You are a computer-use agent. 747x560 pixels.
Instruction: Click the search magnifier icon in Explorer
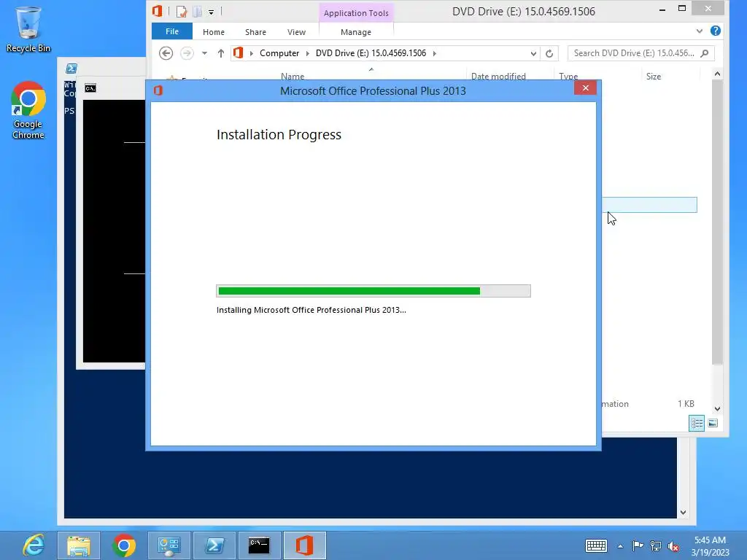click(x=705, y=52)
